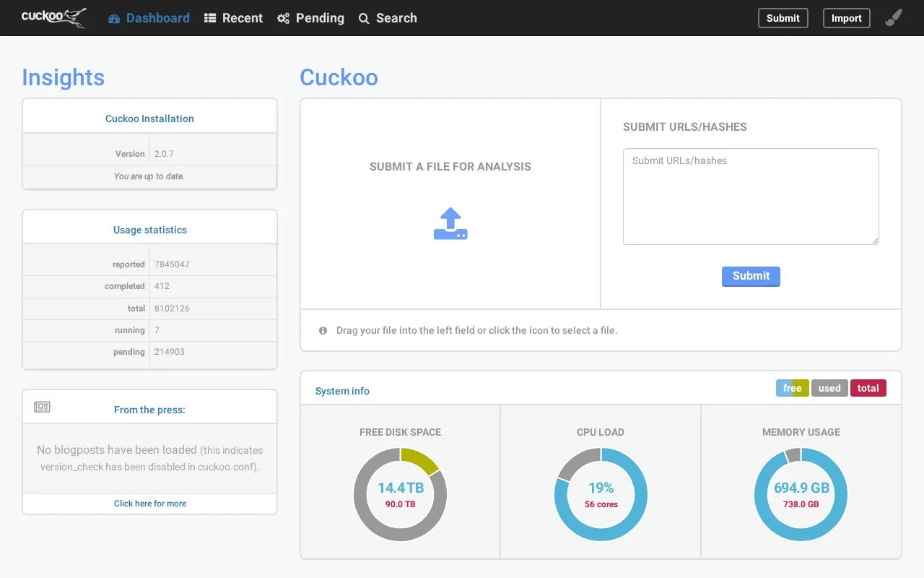Click the '19%' CPU load value
The width and height of the screenshot is (924, 578).
(601, 488)
